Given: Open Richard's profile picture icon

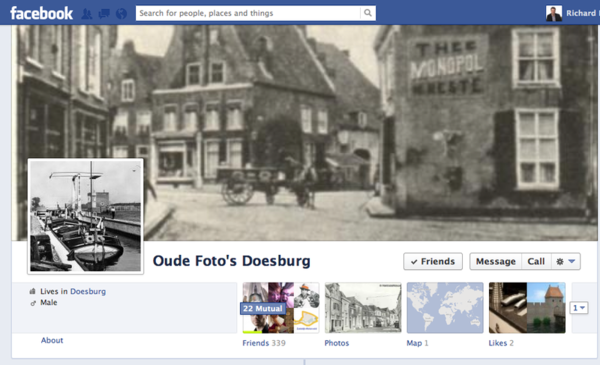Looking at the screenshot, I should 554,13.
